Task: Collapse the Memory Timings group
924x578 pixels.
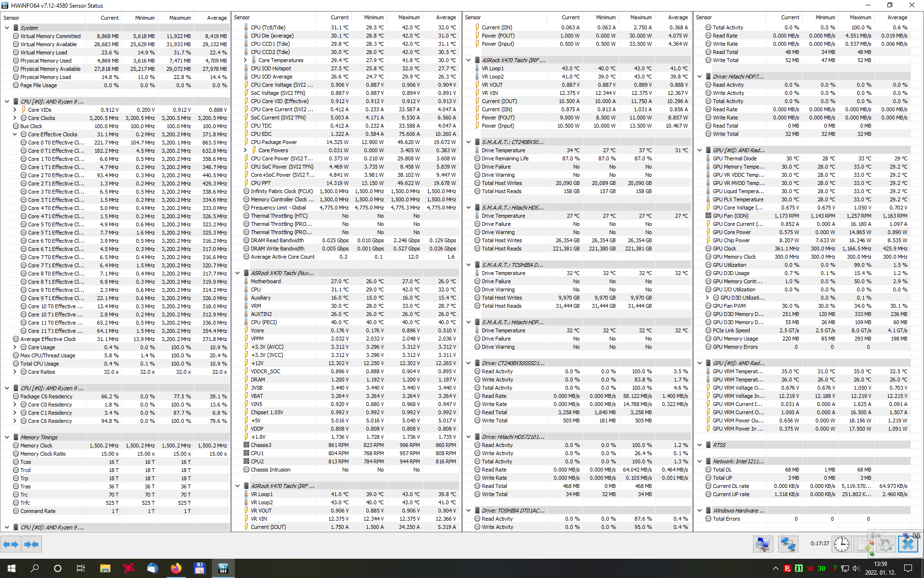Action: point(7,437)
